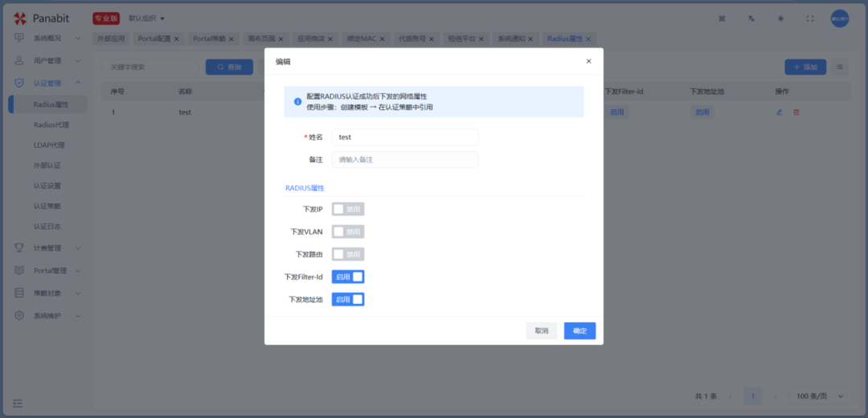This screenshot has height=418, width=868.
Task: Click the column settings list icon
Action: [x=839, y=67]
